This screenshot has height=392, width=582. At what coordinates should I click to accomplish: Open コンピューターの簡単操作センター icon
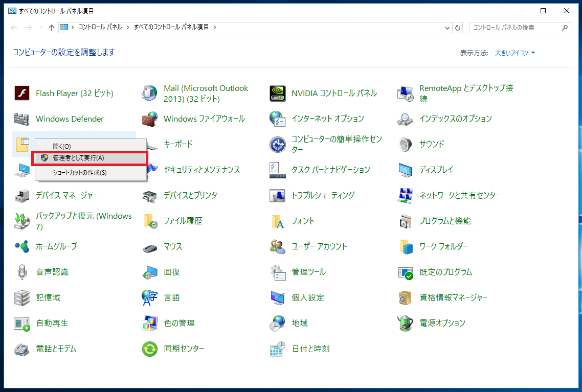click(278, 144)
